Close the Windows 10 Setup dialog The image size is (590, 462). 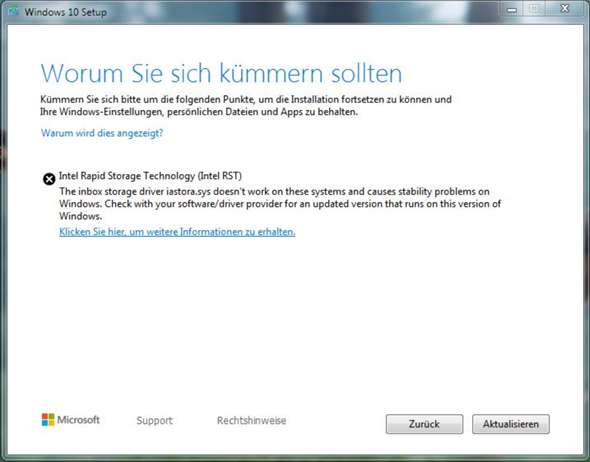(x=565, y=9)
